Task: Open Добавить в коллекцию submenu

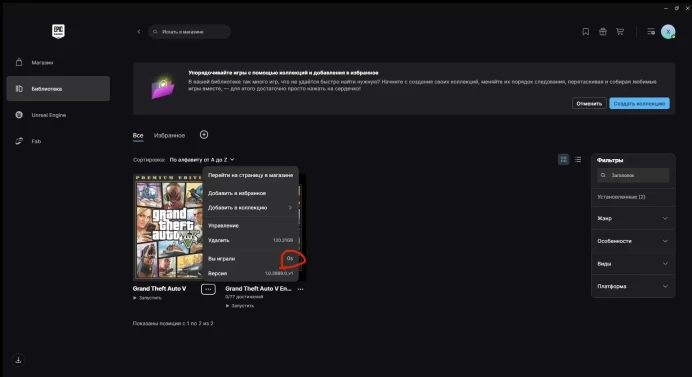Action: pos(251,207)
